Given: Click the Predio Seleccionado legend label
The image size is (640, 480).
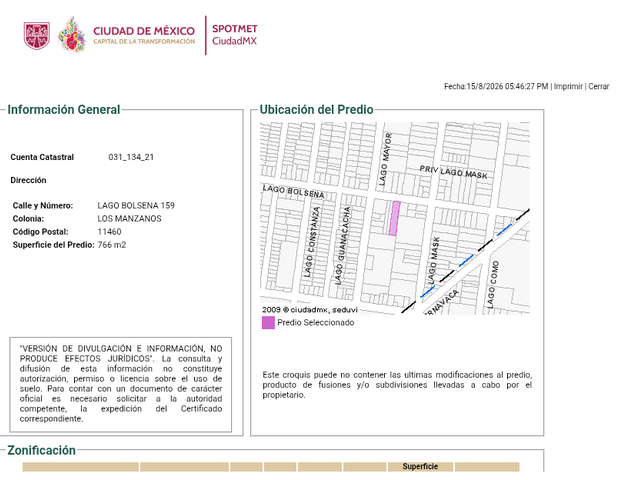Looking at the screenshot, I should [316, 322].
